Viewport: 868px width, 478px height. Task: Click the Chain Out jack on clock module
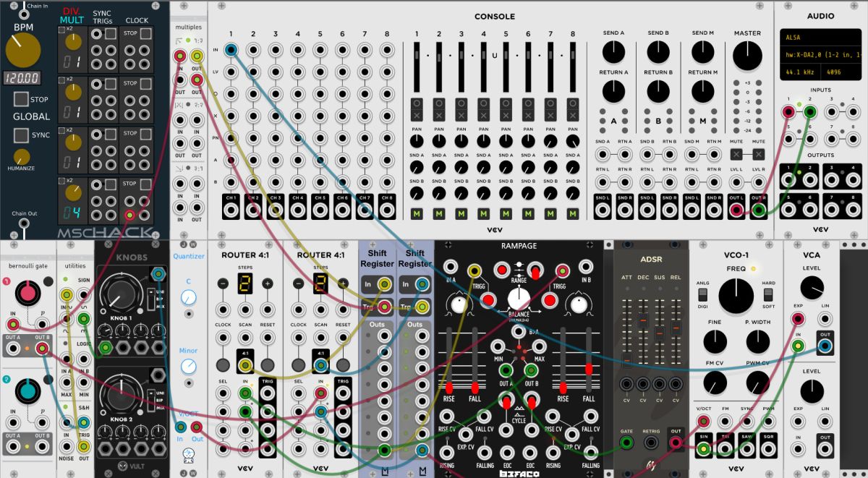pyautogui.click(x=24, y=223)
